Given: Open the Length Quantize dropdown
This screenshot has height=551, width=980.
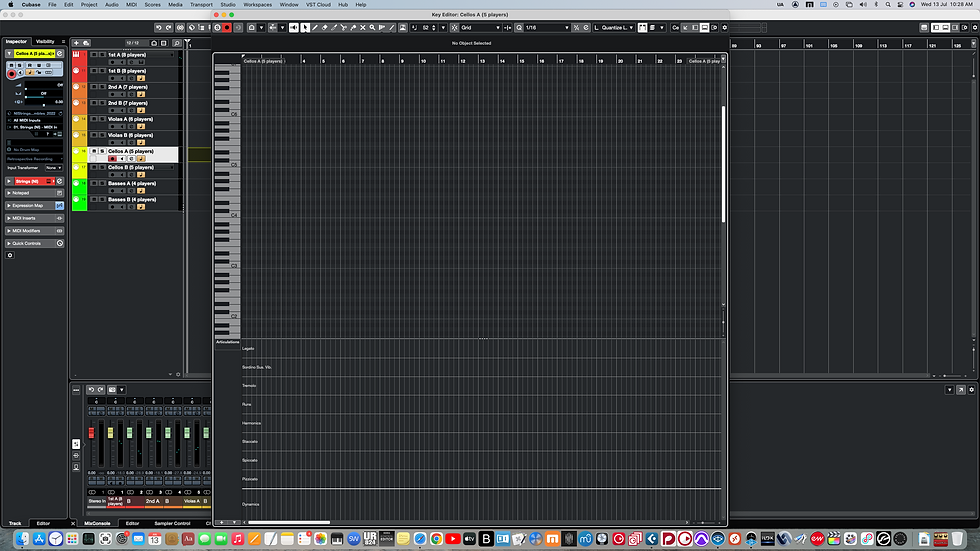Looking at the screenshot, I should pyautogui.click(x=614, y=27).
